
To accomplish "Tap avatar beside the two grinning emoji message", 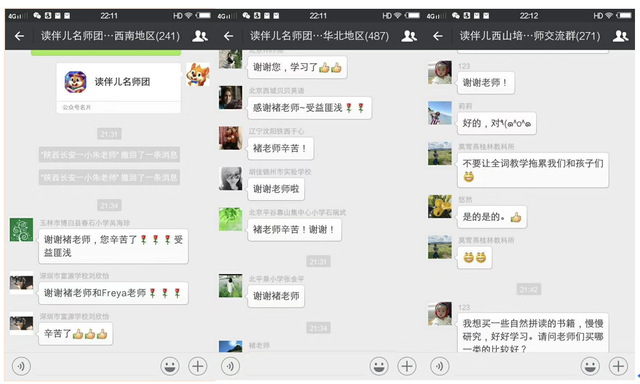I will [x=440, y=247].
